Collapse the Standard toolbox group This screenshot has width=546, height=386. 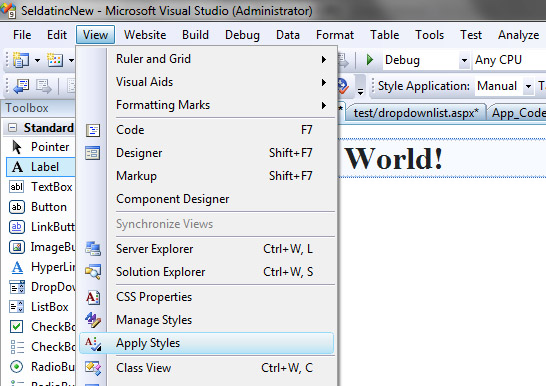tap(13, 128)
